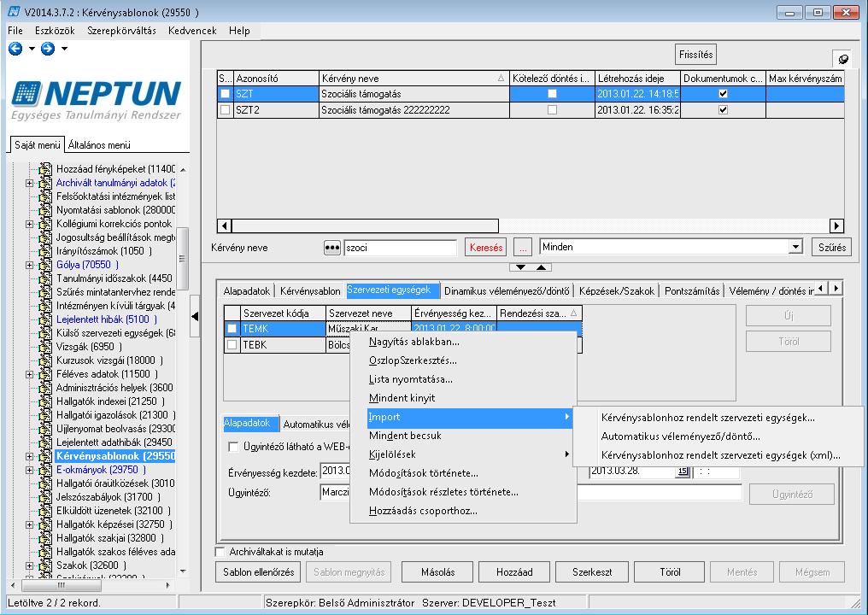
Task: Click the three-dot field selector by Kérvény neve
Action: coord(331,248)
